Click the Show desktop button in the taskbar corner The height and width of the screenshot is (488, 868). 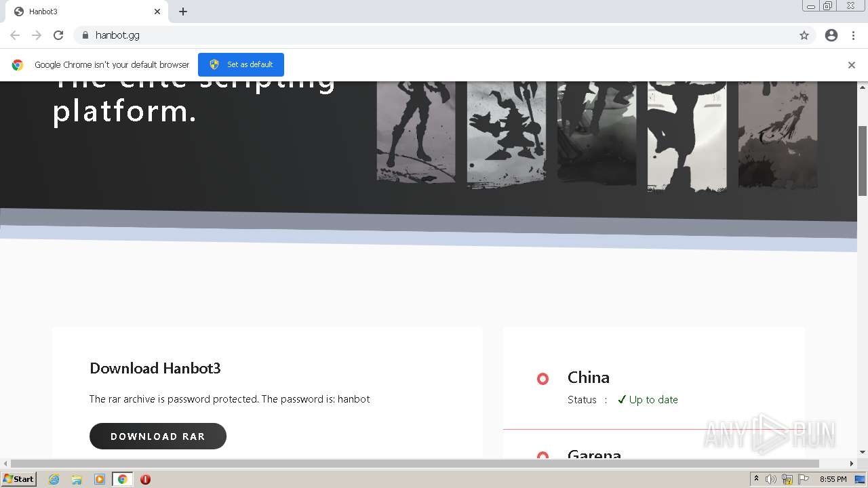click(861, 479)
